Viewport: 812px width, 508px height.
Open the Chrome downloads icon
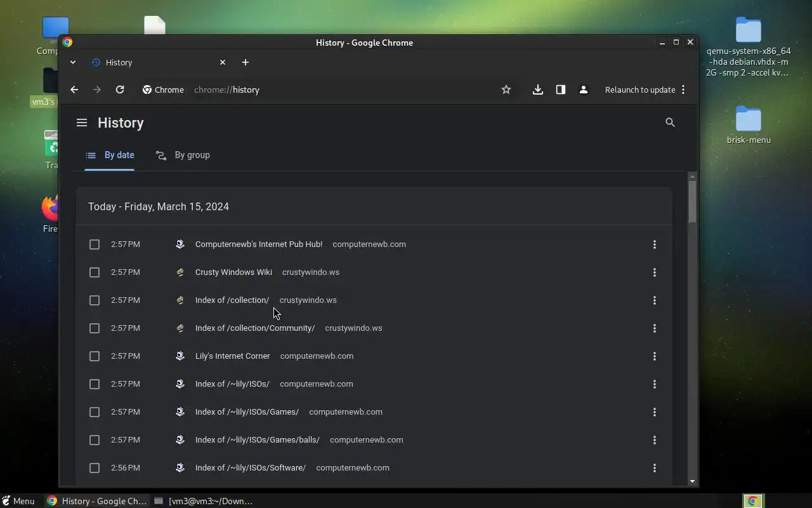[x=538, y=90]
